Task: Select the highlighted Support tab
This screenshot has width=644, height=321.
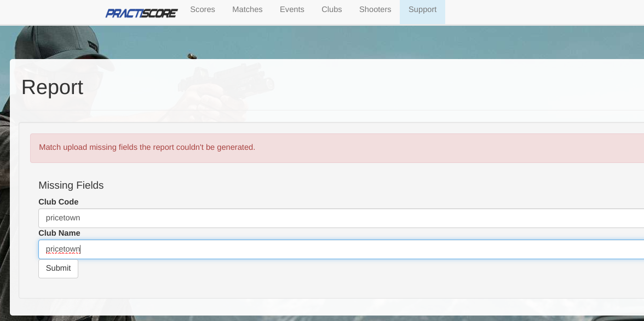Action: 422,10
